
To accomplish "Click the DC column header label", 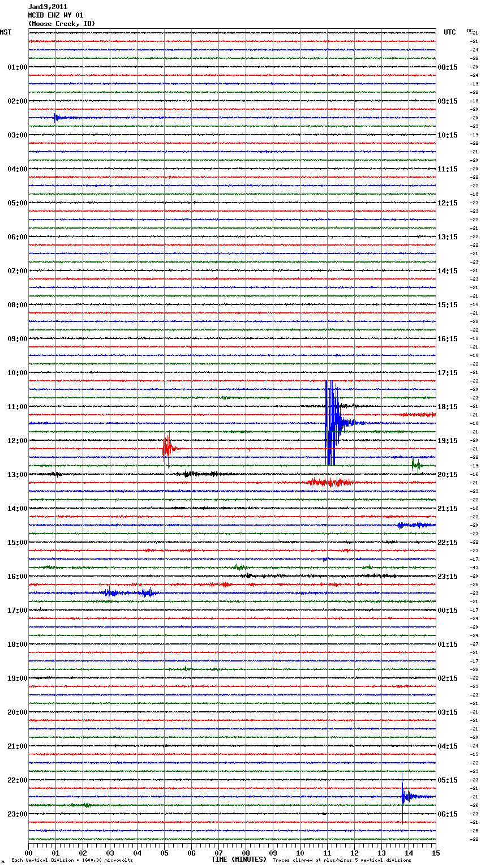I will (470, 31).
